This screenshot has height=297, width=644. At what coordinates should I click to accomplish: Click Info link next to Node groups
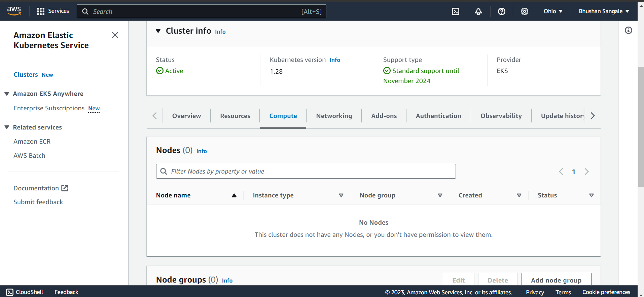(227, 281)
